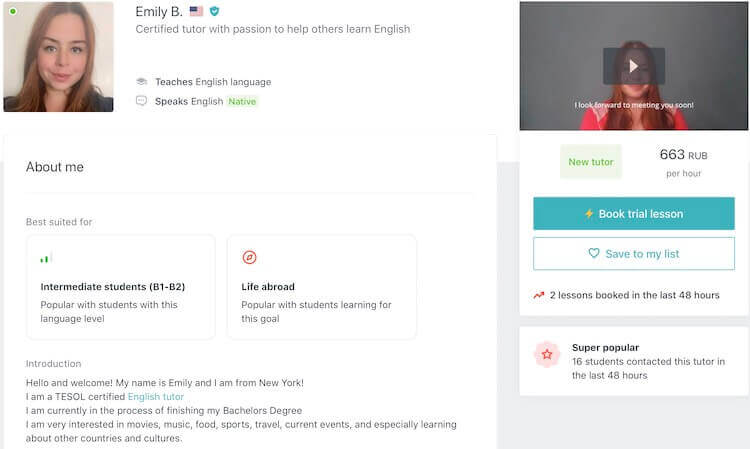Viewport: 750px width, 449px height.
Task: Click Emily's profile photo
Action: (x=58, y=56)
